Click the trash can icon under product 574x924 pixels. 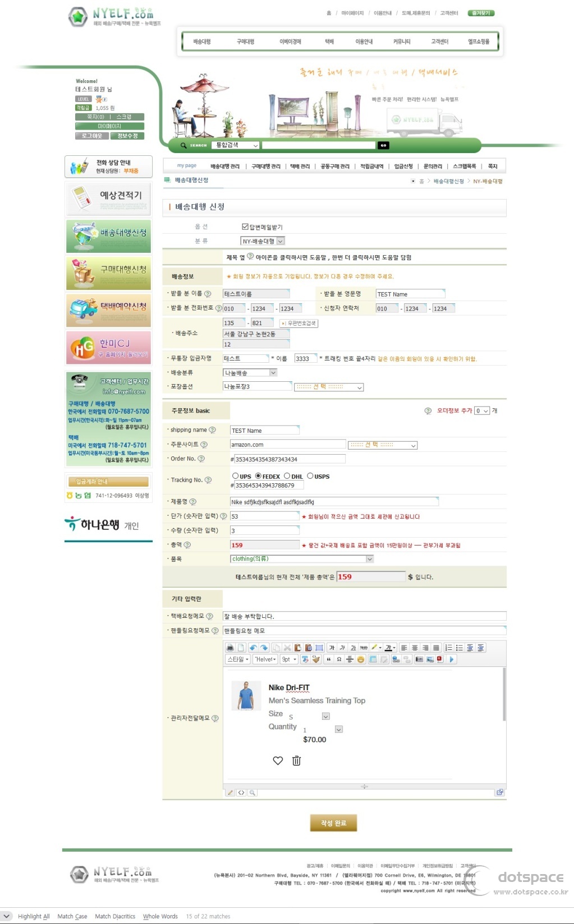click(296, 761)
